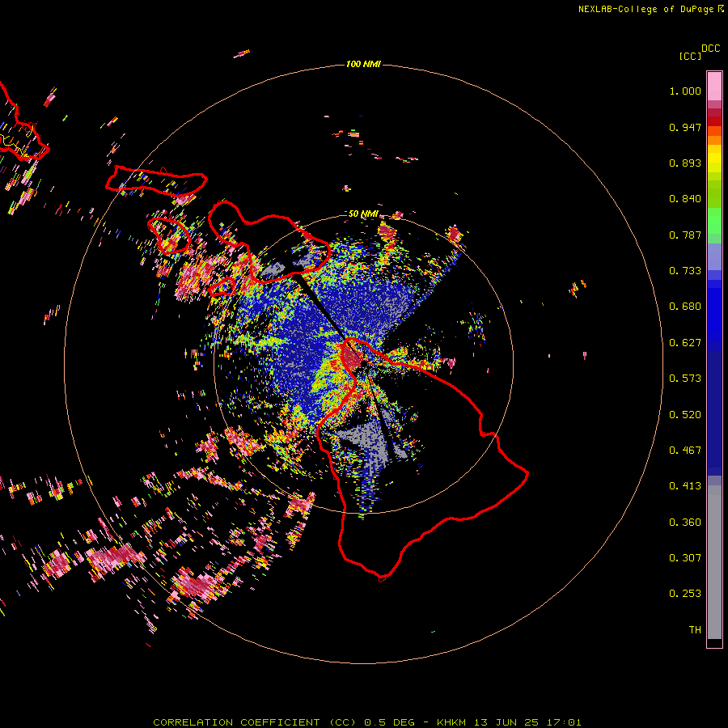The image size is (728, 728).
Task: Click the DCC label above the color scale
Action: (x=711, y=49)
